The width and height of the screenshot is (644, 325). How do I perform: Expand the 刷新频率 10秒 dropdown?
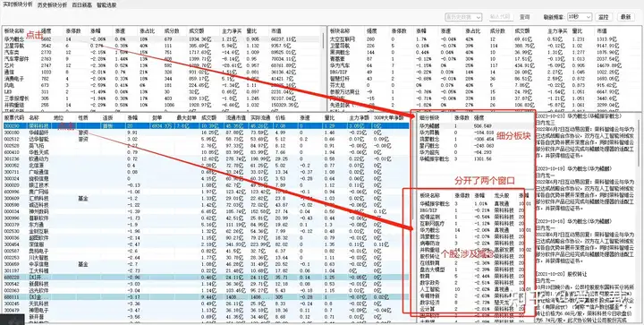coord(579,17)
